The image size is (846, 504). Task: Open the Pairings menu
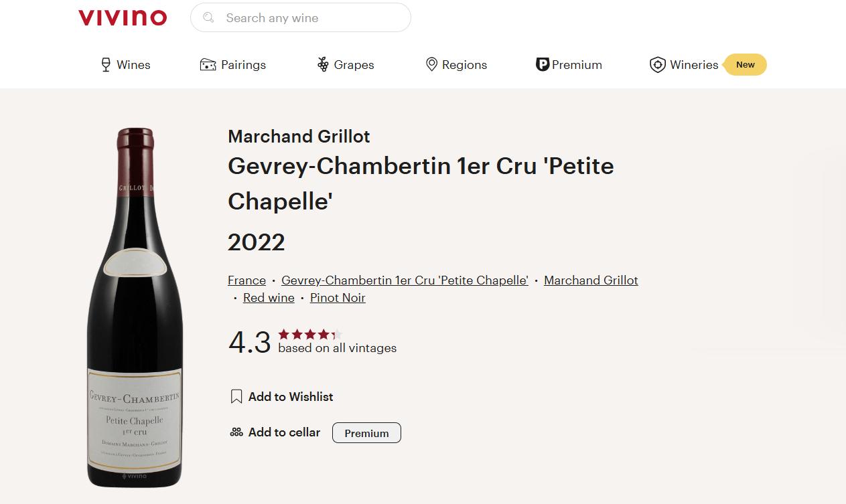coord(243,65)
